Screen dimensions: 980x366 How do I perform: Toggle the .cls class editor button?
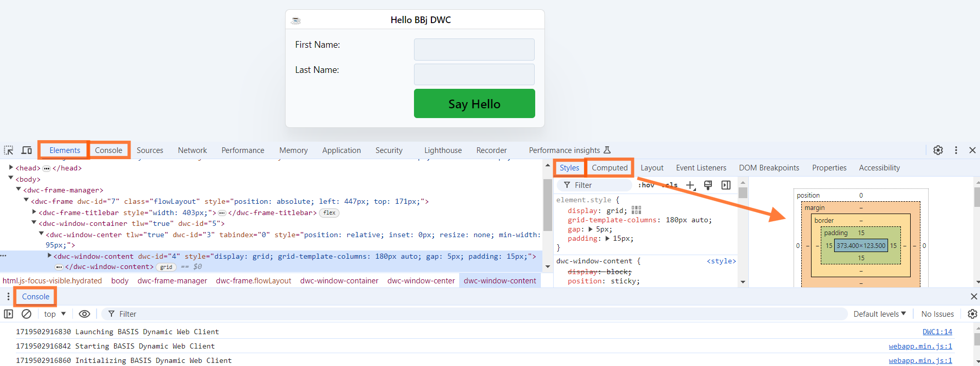(670, 185)
